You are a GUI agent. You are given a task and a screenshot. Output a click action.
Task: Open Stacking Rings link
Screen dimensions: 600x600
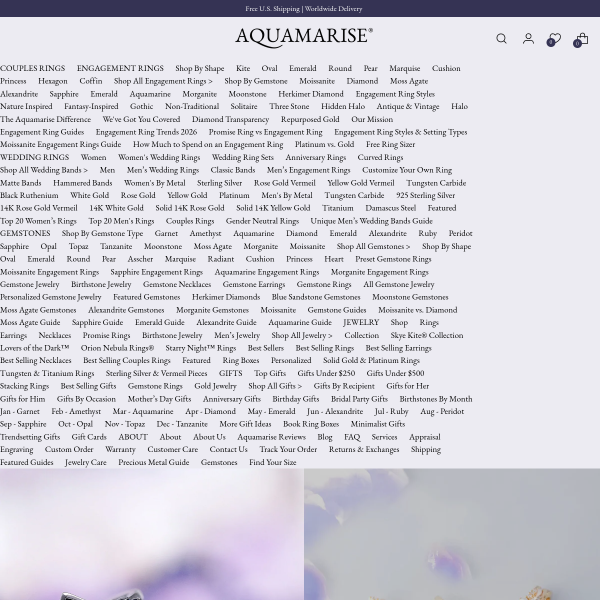click(x=24, y=386)
